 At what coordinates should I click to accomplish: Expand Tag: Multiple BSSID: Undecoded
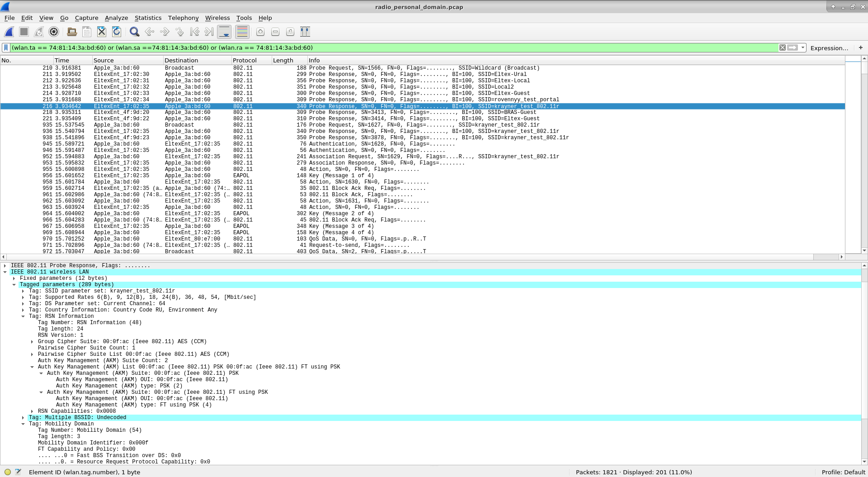(x=23, y=418)
